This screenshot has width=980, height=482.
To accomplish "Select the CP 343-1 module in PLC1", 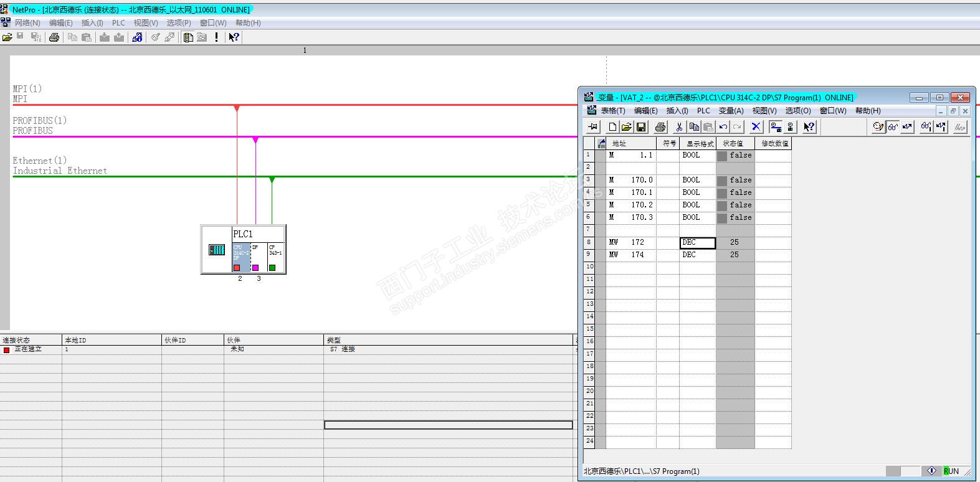I will tap(276, 257).
